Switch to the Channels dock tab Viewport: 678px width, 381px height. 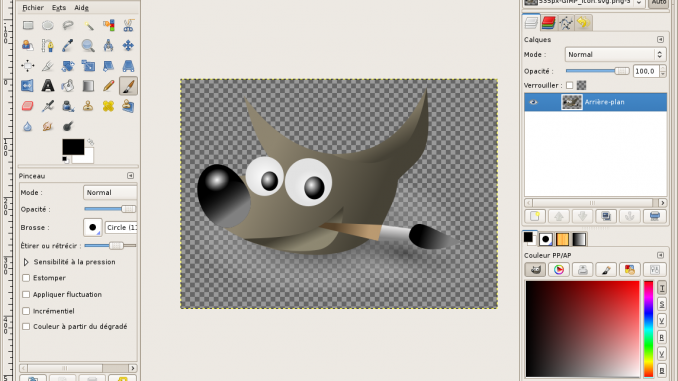pyautogui.click(x=549, y=22)
